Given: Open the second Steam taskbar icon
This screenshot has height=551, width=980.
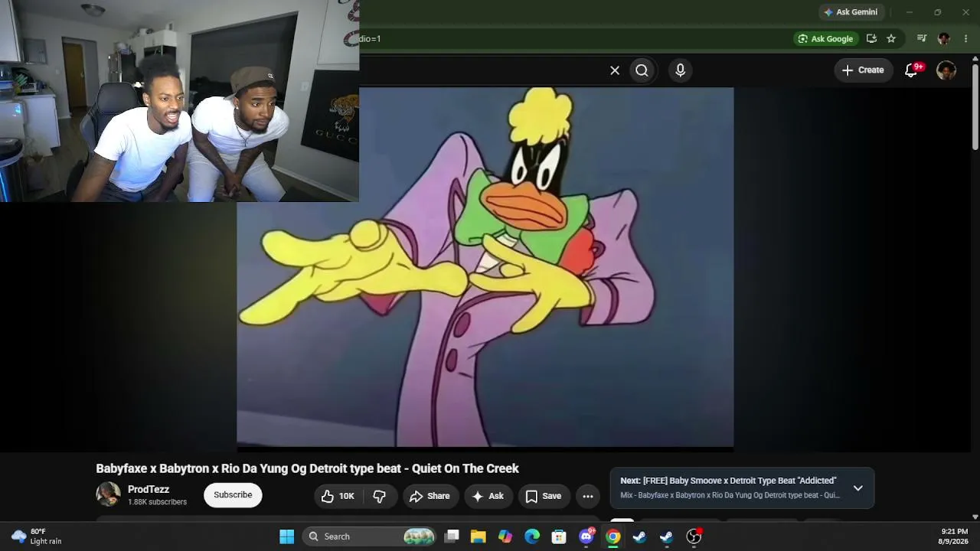Looking at the screenshot, I should click(x=666, y=536).
